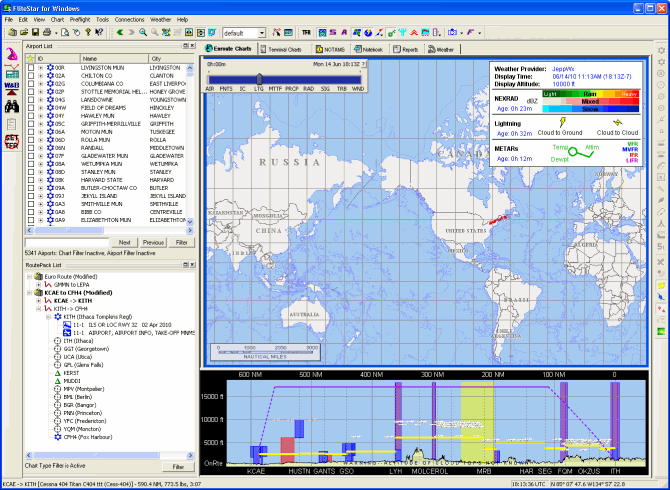Collapse the Euro Route (Modified) node
The height and width of the screenshot is (490, 670).
pyautogui.click(x=29, y=277)
